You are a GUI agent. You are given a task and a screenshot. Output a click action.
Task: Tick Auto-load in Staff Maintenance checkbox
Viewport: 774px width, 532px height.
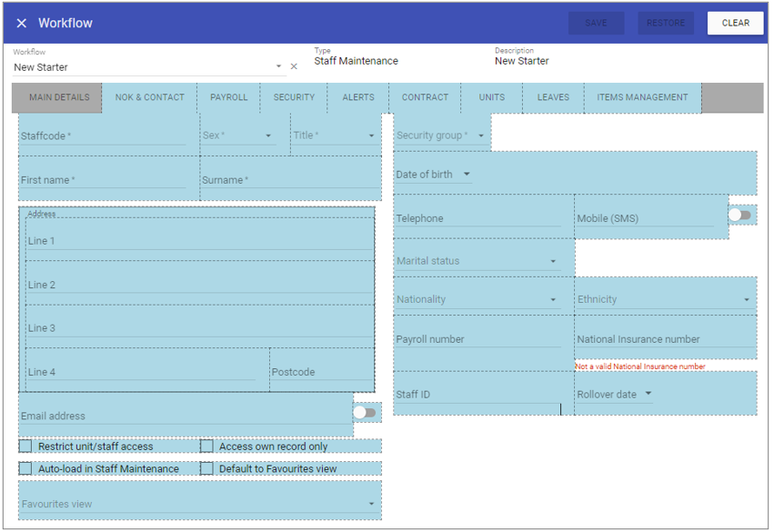coord(25,469)
